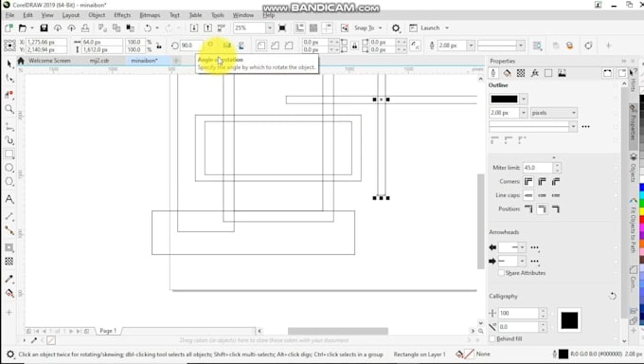Select mitered corners option

pyautogui.click(x=528, y=181)
